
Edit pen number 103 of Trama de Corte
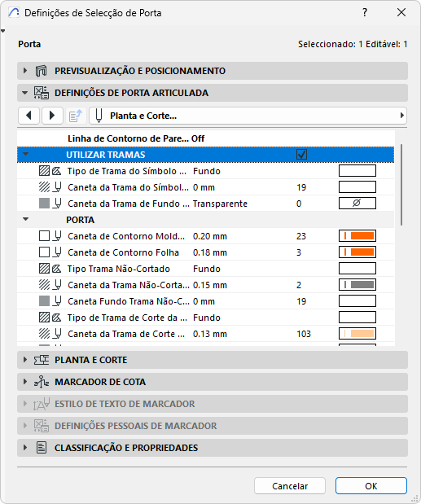[304, 334]
